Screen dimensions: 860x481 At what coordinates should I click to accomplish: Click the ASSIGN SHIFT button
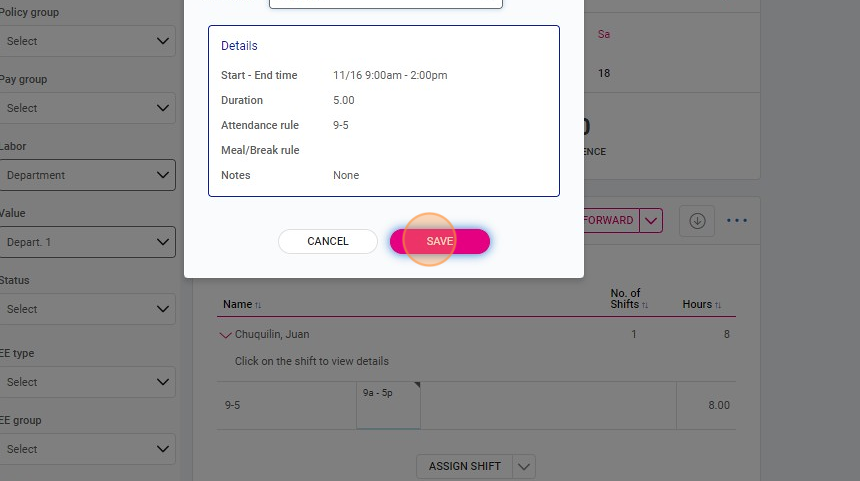(465, 466)
